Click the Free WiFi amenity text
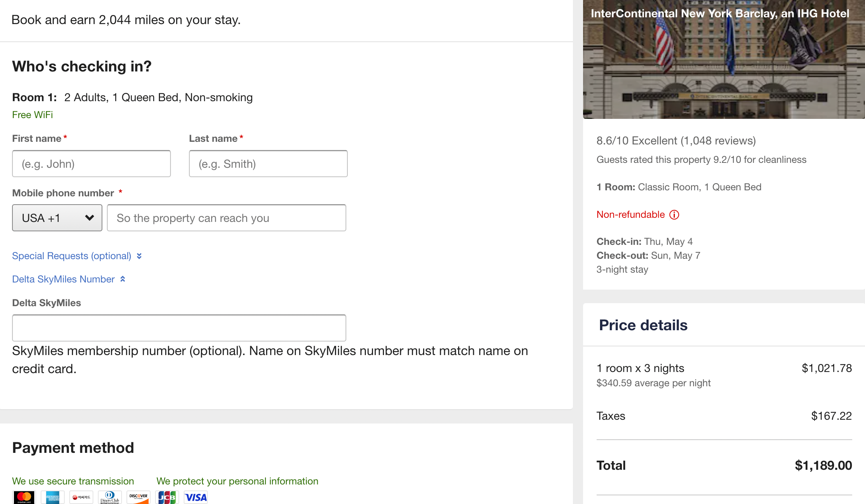865x504 pixels. coord(32,115)
